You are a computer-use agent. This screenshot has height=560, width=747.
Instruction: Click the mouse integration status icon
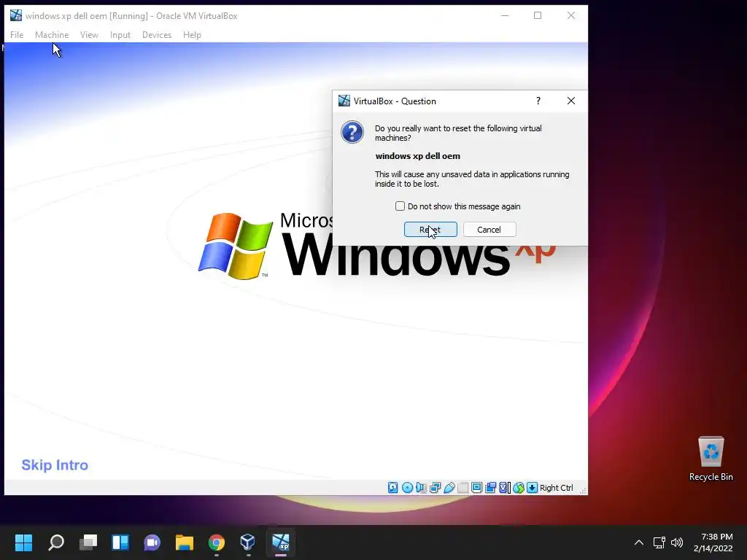(x=519, y=488)
